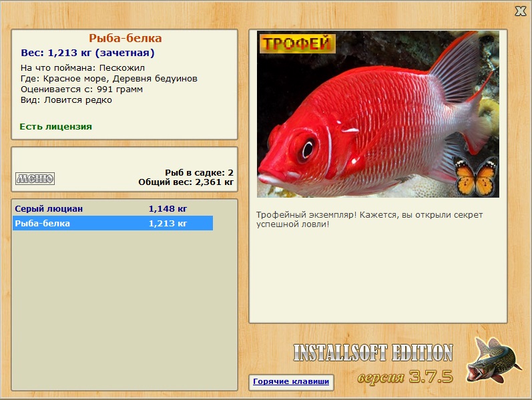Click empty area of the fish keepnet list
Image resolution: width=532 pixels, height=400 pixels.
click(124, 309)
